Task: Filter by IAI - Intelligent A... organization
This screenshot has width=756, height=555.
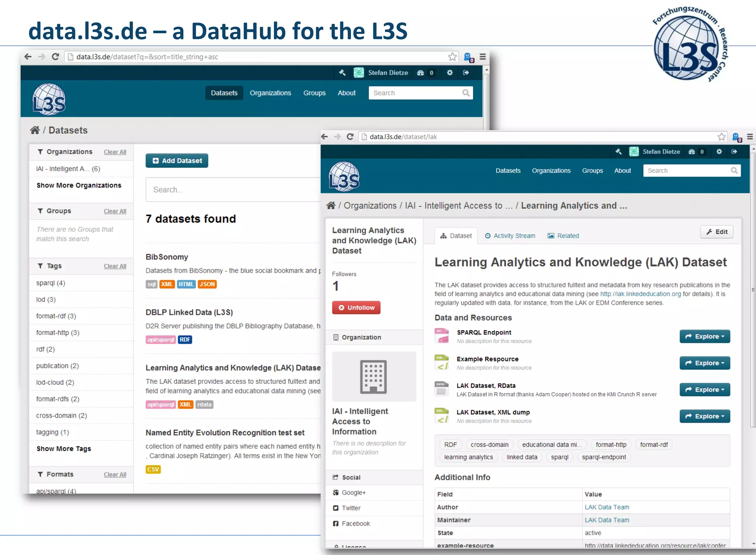Action: tap(68, 169)
